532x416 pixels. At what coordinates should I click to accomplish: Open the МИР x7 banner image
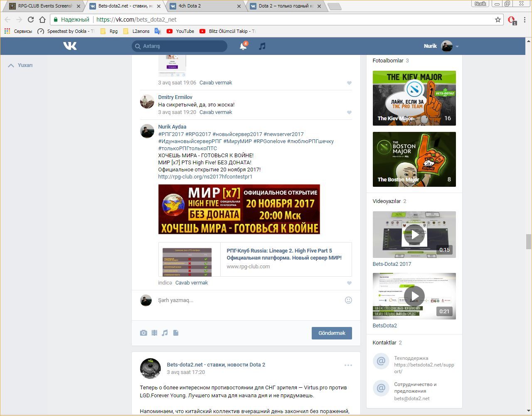[239, 209]
